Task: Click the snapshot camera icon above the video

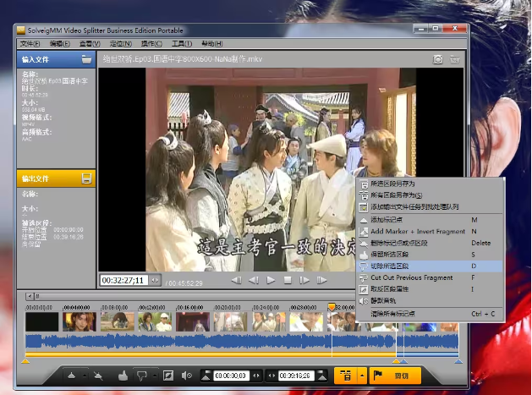Action: pyautogui.click(x=438, y=59)
